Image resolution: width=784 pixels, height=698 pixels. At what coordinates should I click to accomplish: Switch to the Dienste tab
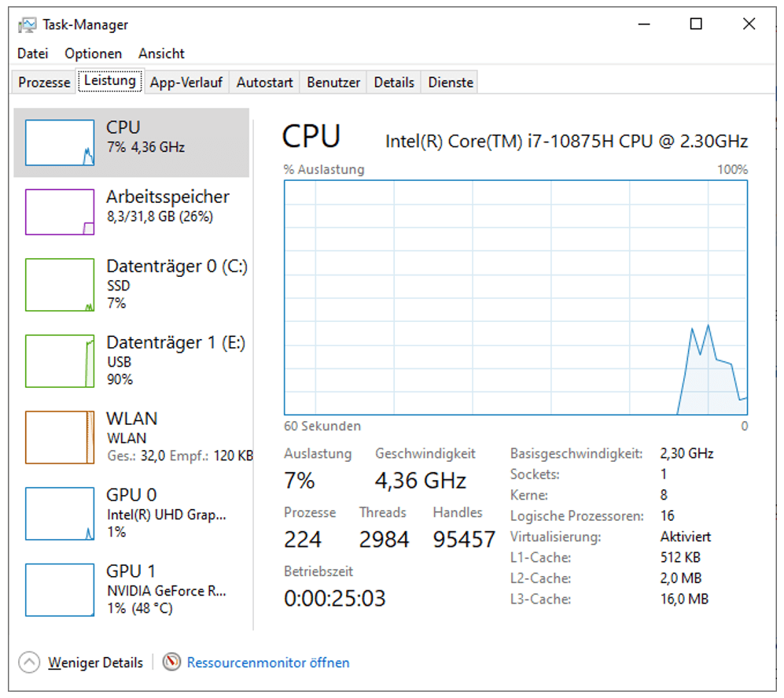(450, 82)
